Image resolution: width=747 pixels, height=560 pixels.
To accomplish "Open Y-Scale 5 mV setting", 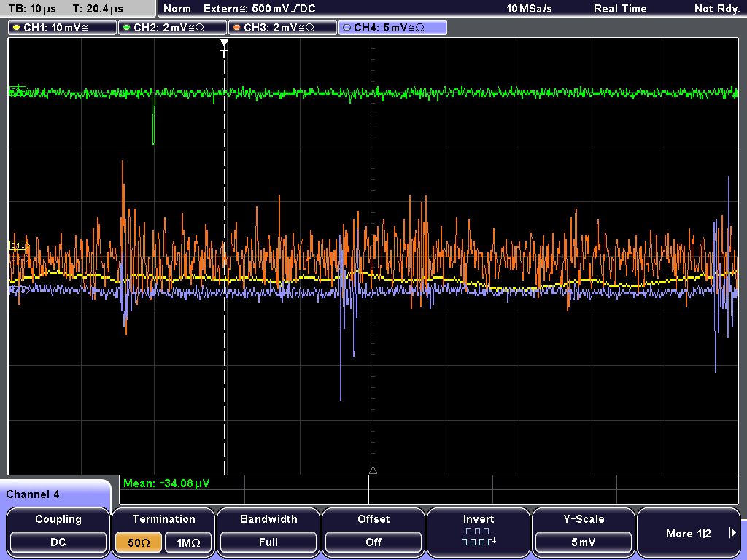I will [583, 542].
